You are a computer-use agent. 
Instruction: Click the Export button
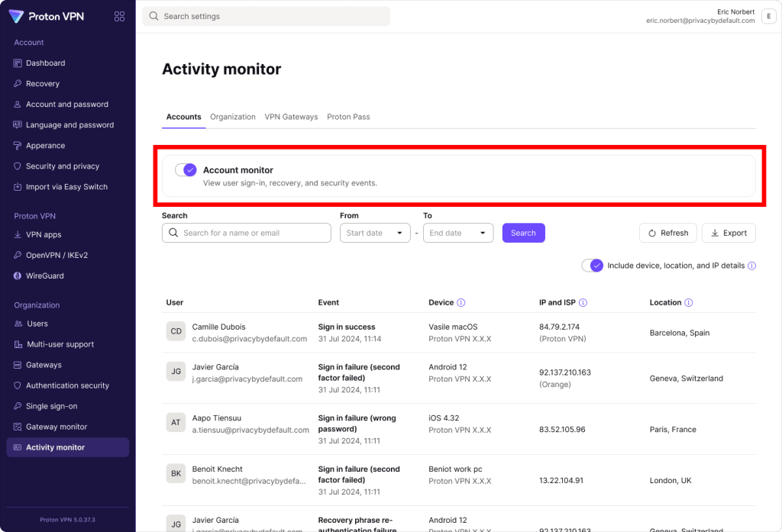(729, 233)
